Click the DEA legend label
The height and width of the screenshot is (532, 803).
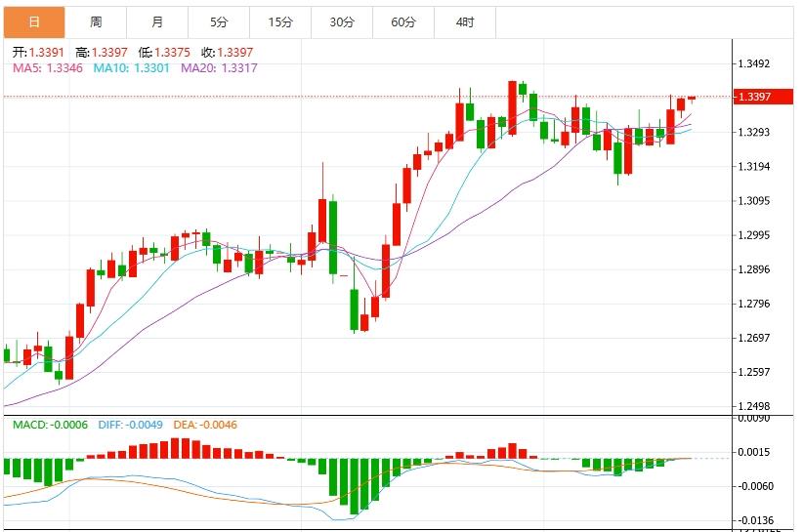point(204,425)
